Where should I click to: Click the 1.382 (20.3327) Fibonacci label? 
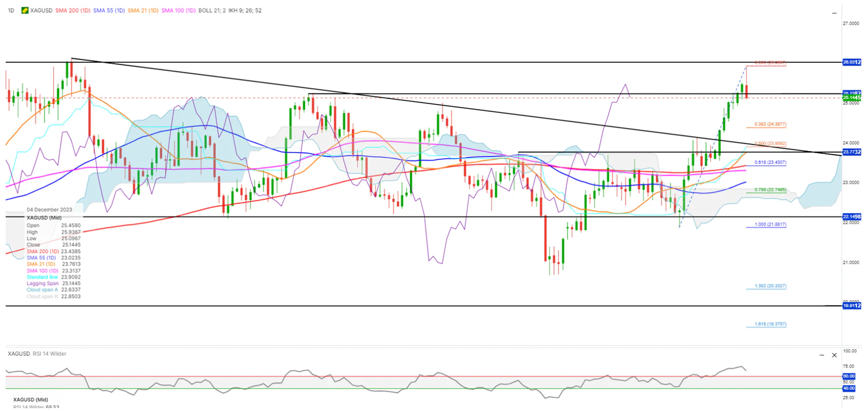pos(770,286)
